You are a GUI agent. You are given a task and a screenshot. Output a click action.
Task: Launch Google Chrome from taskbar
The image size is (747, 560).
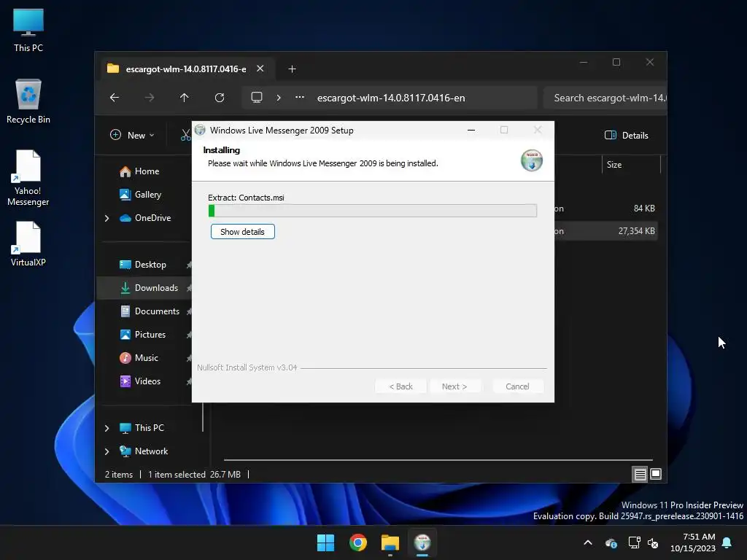tap(358, 542)
